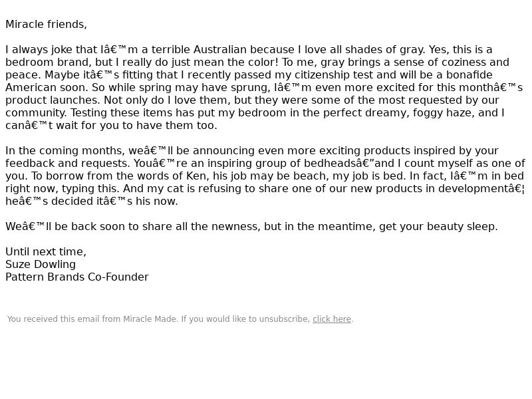Click the word "Ken" in second paragraph

[x=196, y=176]
